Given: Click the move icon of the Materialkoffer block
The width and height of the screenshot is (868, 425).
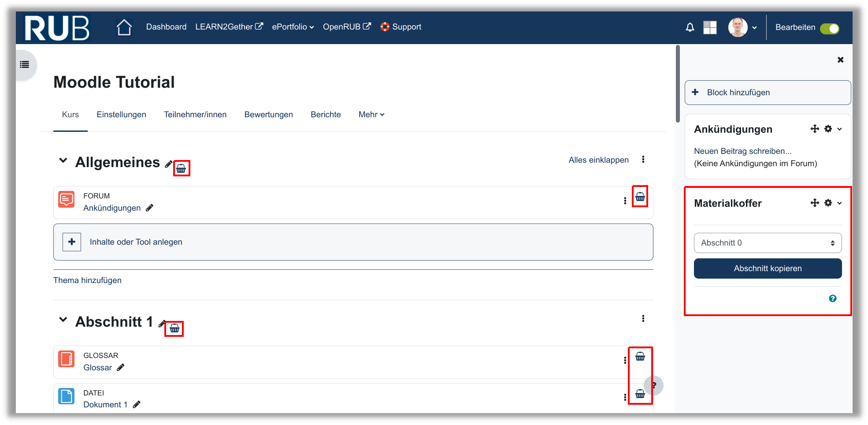Looking at the screenshot, I should [x=815, y=203].
